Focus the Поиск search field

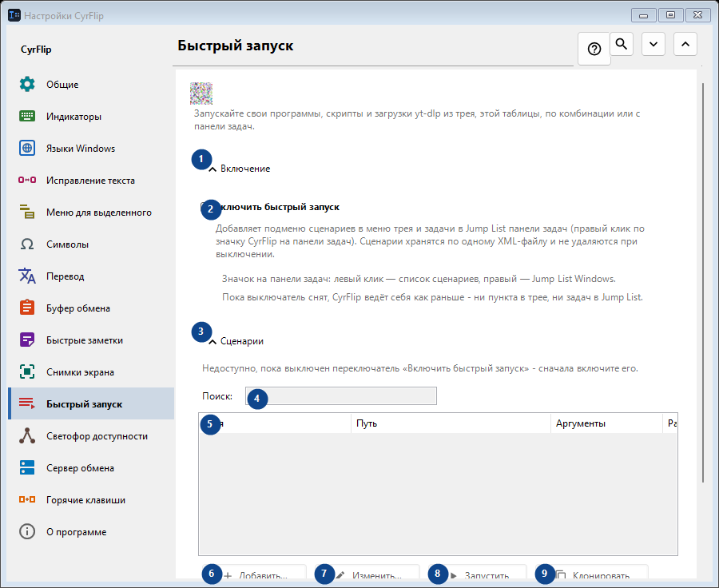pyautogui.click(x=341, y=395)
